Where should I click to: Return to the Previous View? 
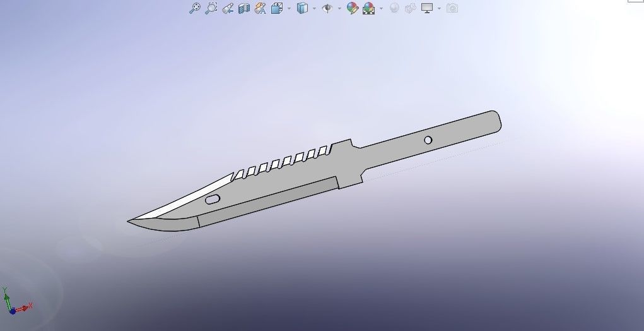click(x=228, y=8)
